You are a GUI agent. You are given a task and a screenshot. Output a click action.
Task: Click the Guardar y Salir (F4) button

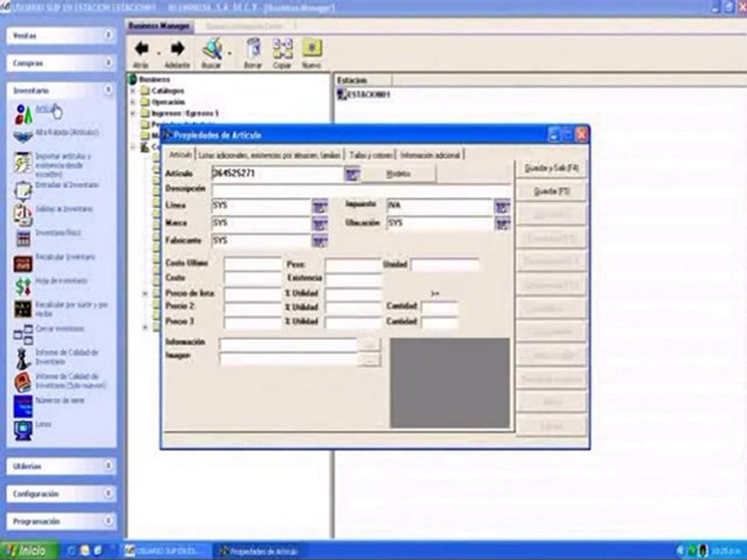point(552,168)
